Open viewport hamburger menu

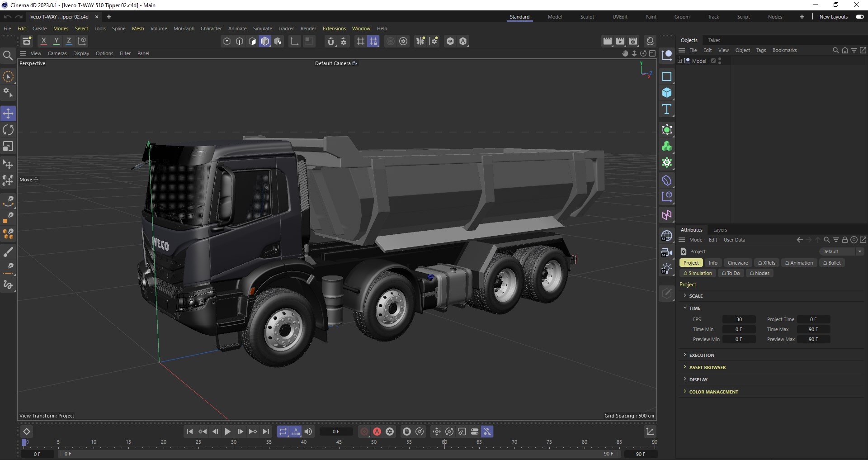coord(23,53)
